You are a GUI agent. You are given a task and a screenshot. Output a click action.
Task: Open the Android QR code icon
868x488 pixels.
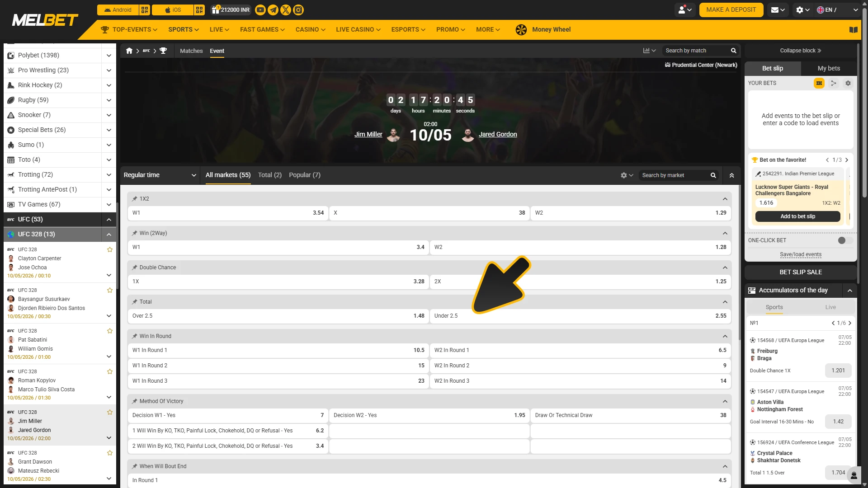click(145, 10)
